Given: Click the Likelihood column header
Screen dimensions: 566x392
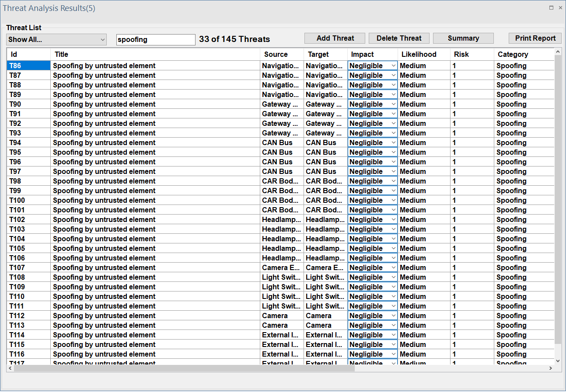Looking at the screenshot, I should point(423,55).
